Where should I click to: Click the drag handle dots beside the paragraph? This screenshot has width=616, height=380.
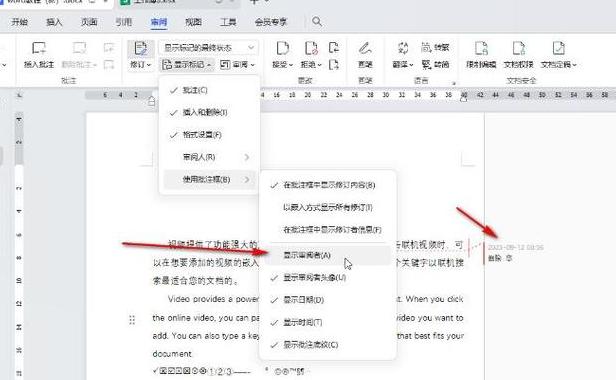pyautogui.click(x=132, y=320)
